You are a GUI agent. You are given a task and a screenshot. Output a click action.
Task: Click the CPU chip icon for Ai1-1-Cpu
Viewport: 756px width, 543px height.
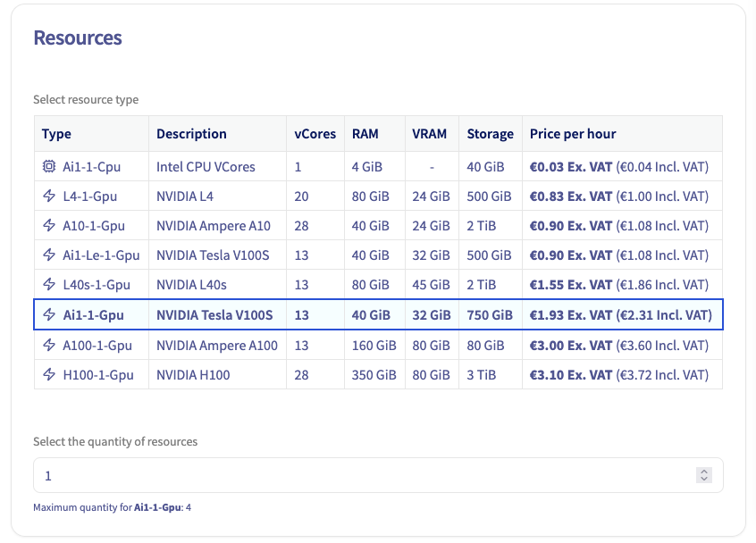[49, 166]
